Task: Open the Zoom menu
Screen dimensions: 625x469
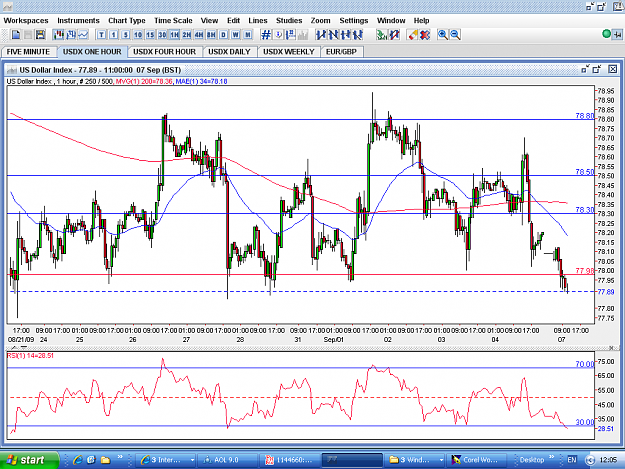Action: (320, 20)
